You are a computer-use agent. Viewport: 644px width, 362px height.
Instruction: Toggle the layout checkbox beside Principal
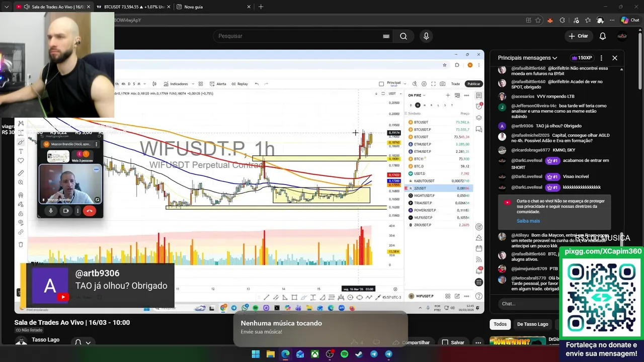[x=381, y=84]
